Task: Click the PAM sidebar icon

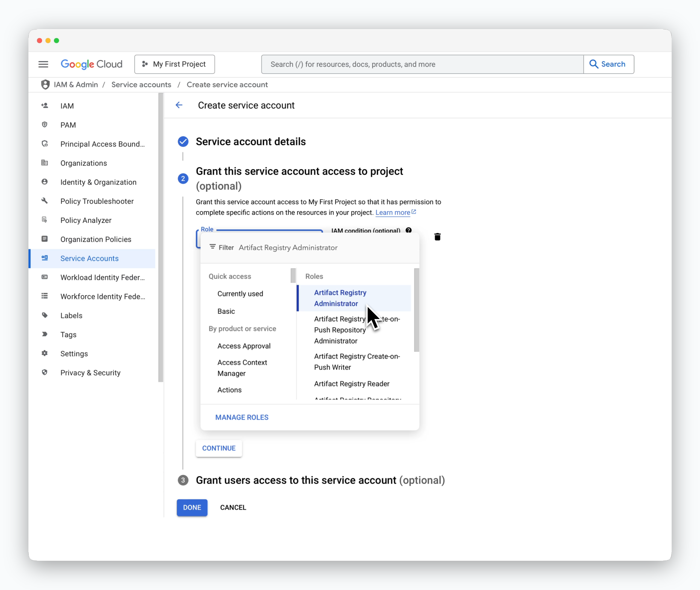Action: (x=45, y=125)
